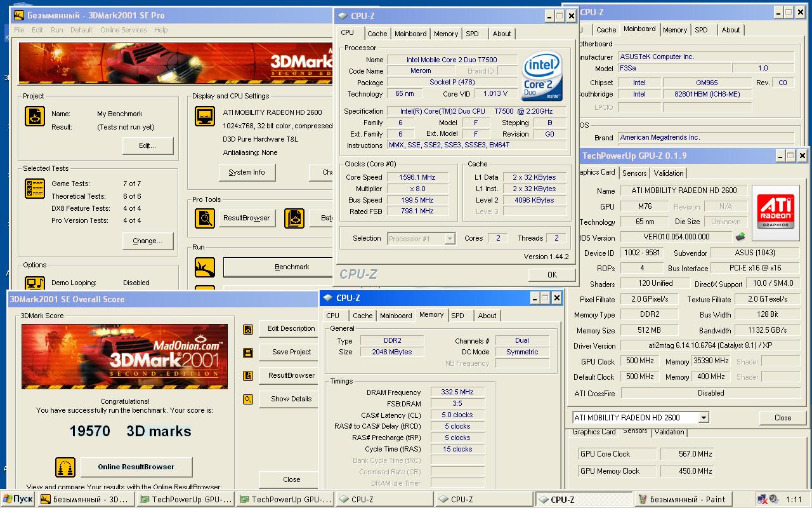Click the Driver Version ati2mtag value
This screenshot has width=812, height=508.
click(x=710, y=346)
